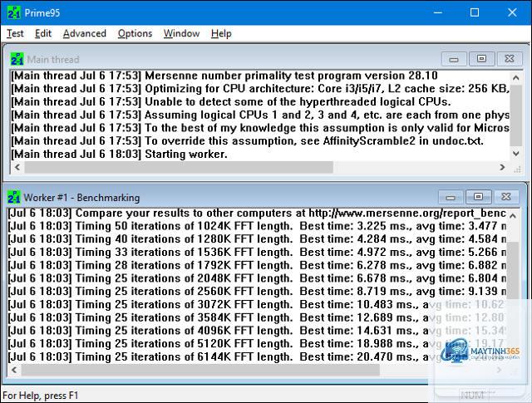Click the 1792K FFT length timing line
Viewport: 532px width, 403px height.
coord(257,265)
